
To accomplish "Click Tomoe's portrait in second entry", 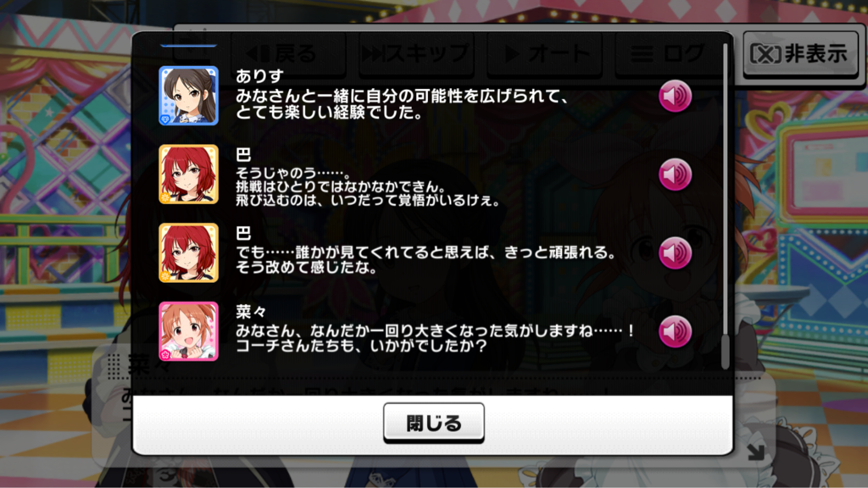I will [x=189, y=252].
